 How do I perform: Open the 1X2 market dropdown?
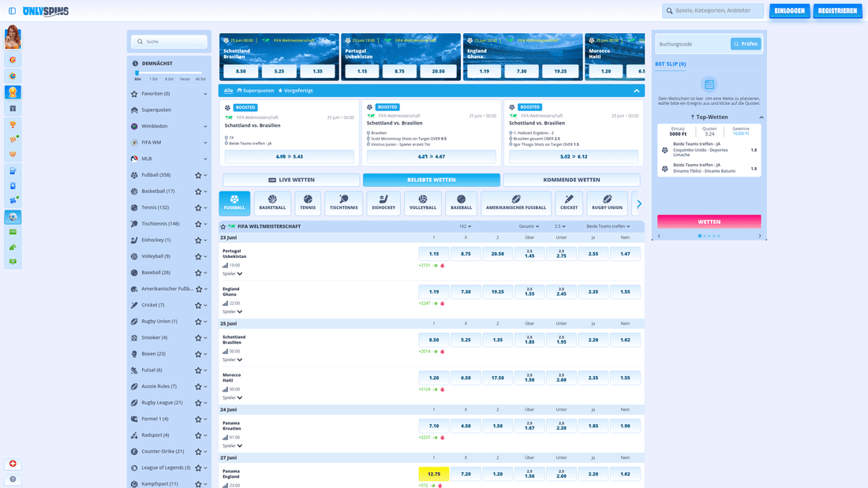tap(465, 226)
